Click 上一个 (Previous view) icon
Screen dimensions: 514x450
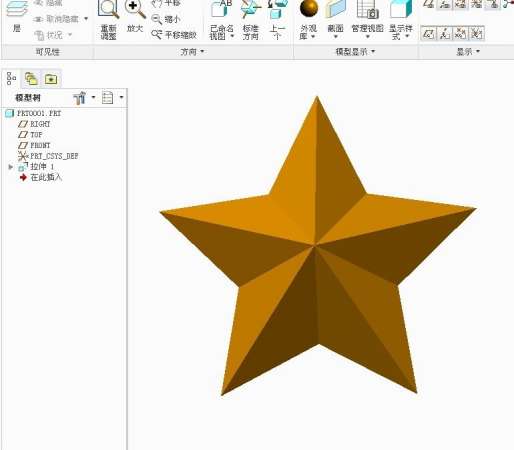pos(278,9)
